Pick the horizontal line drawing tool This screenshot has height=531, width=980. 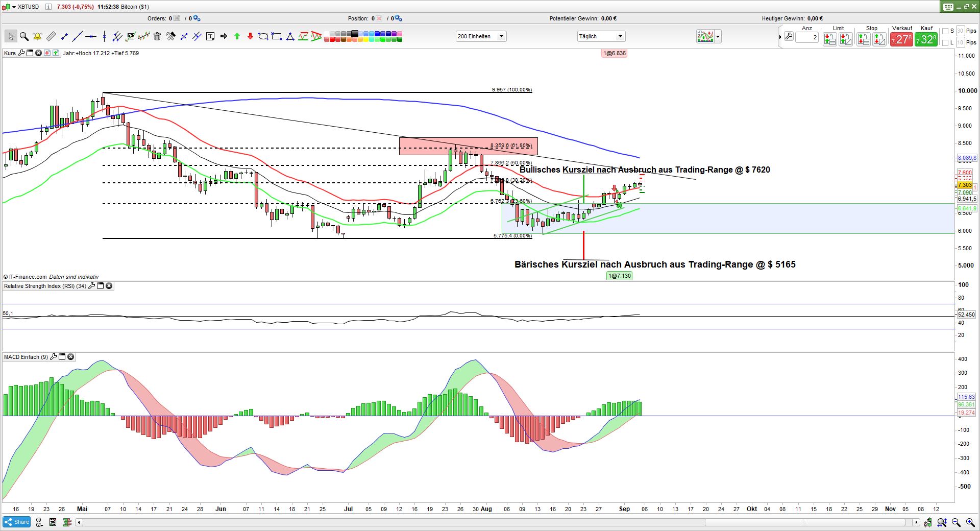pyautogui.click(x=91, y=36)
